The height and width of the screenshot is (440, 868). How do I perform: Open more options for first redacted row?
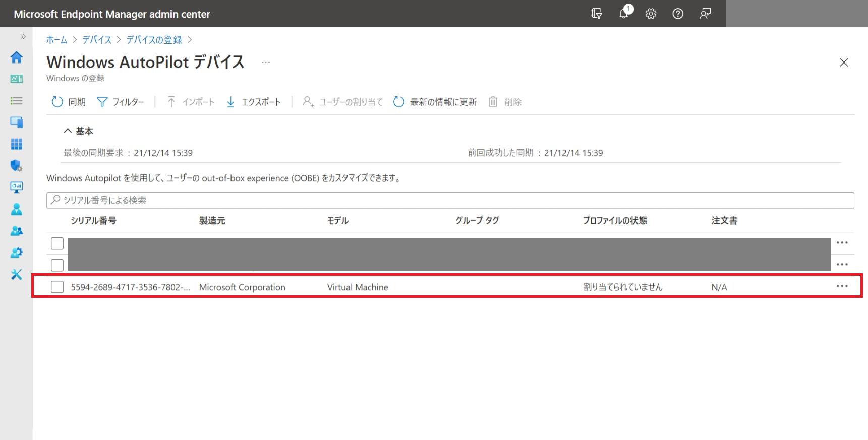842,243
